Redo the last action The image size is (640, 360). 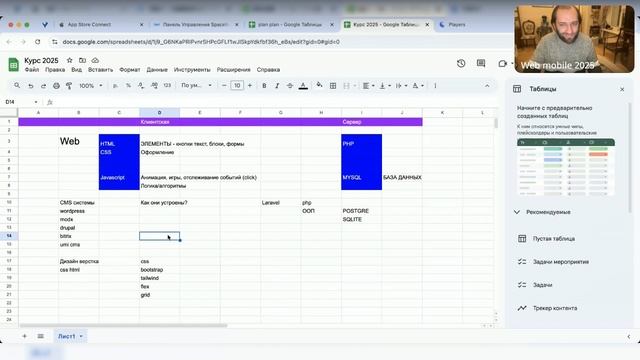pos(43,86)
